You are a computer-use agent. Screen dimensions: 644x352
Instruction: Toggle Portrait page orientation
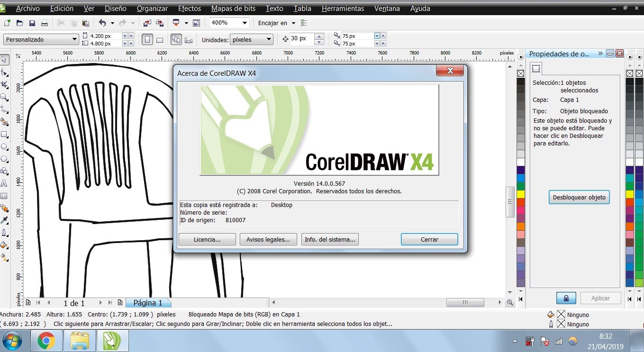pyautogui.click(x=148, y=40)
